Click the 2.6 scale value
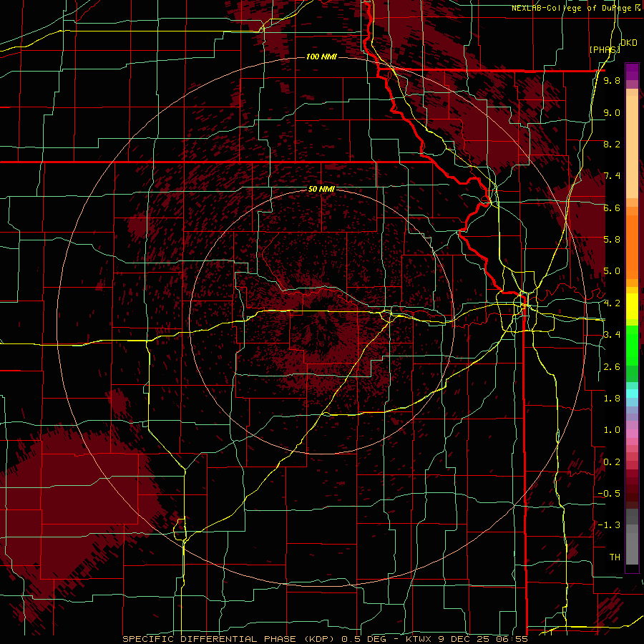 (x=612, y=367)
